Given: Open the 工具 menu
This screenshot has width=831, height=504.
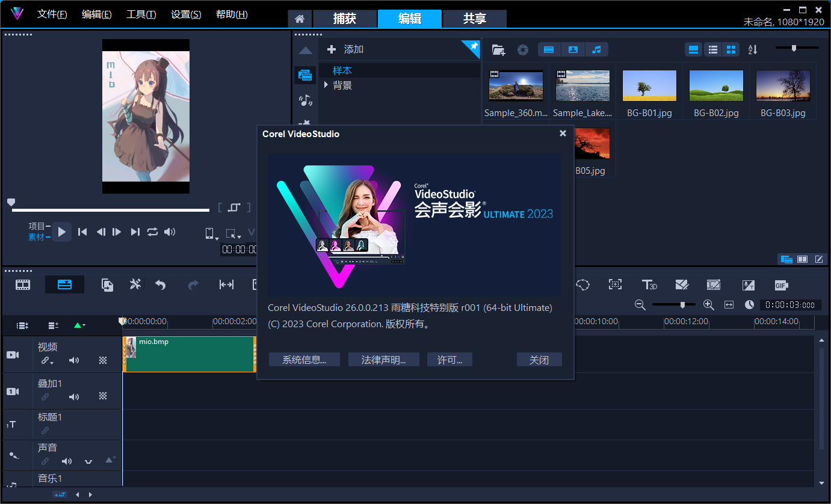Looking at the screenshot, I should coord(141,14).
